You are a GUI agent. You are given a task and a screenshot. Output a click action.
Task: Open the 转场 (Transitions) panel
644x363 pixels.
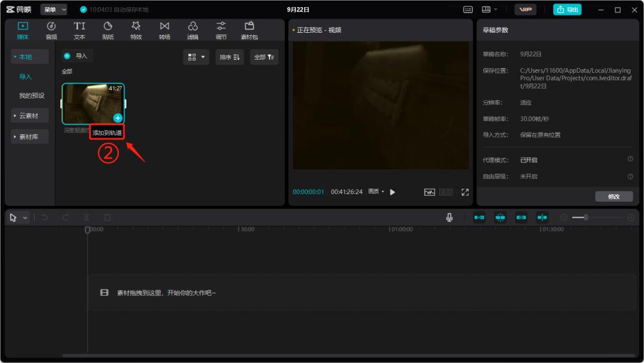165,30
